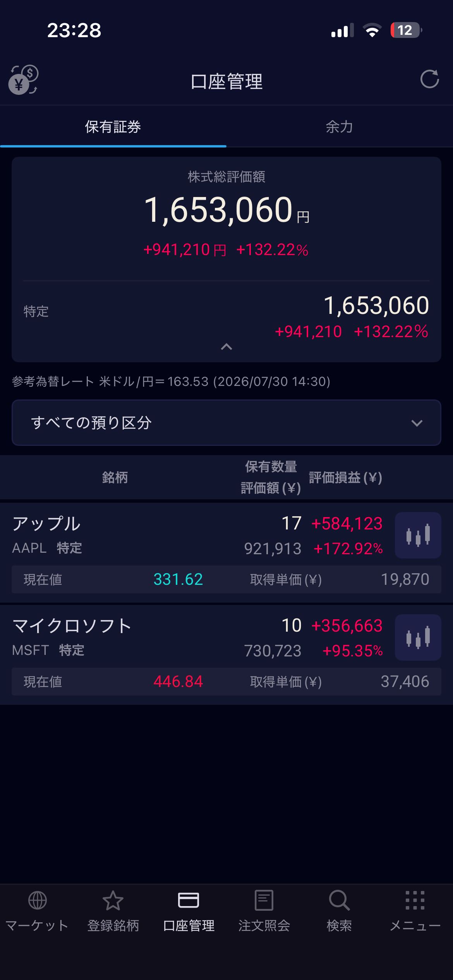Sort by 銘柄 column header
The width and height of the screenshot is (453, 980).
(x=115, y=478)
